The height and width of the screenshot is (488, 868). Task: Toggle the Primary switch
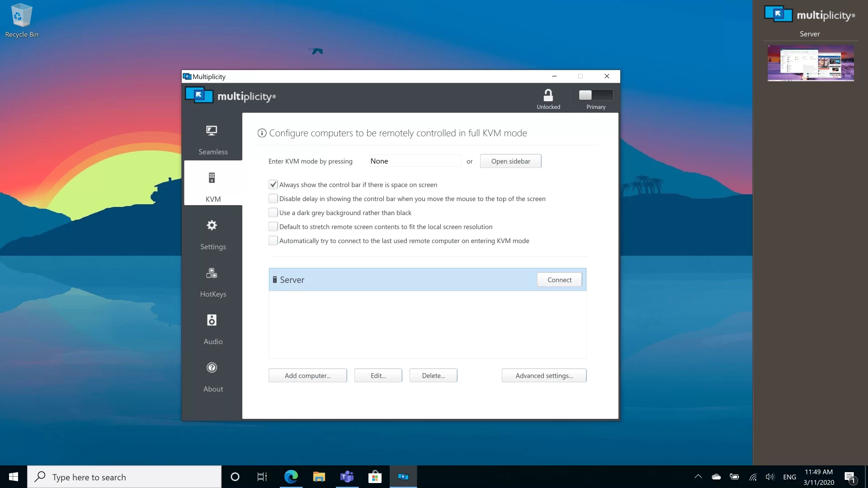(x=595, y=95)
